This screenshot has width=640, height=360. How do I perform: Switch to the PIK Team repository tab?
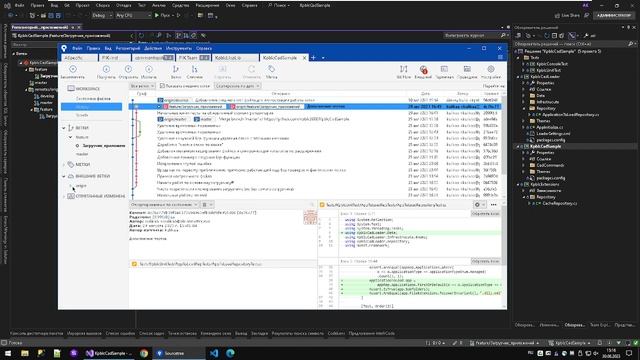(193, 58)
